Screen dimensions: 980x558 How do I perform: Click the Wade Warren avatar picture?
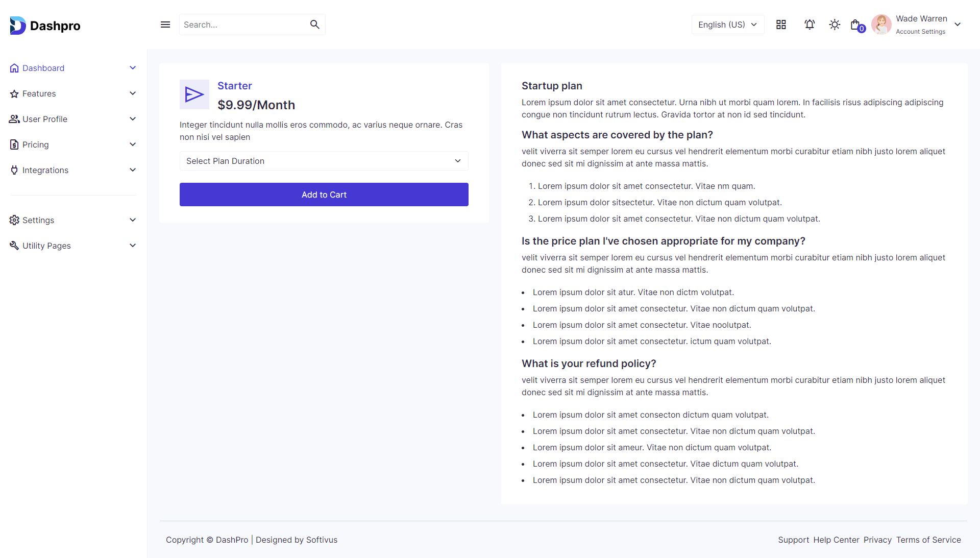881,25
